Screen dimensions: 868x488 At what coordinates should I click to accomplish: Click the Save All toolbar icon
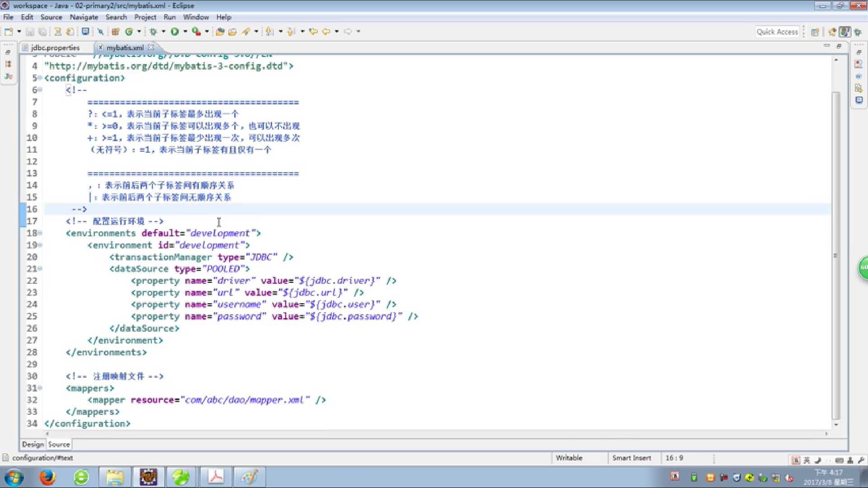pyautogui.click(x=42, y=32)
